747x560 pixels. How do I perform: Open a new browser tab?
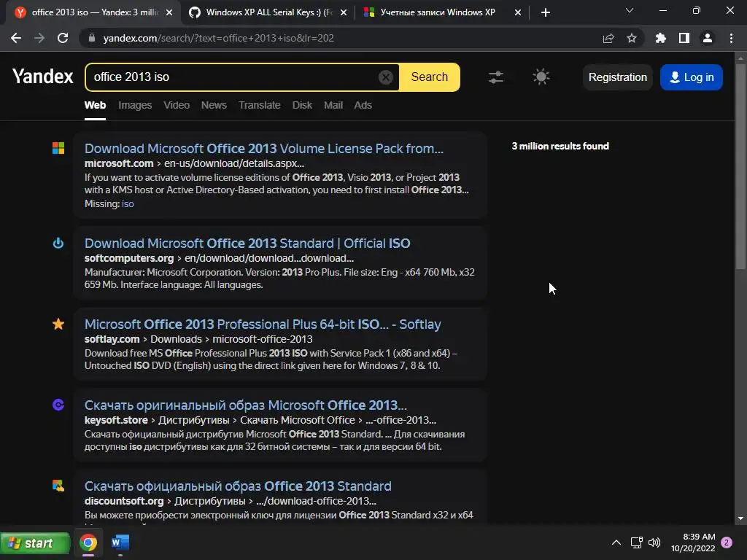click(546, 12)
